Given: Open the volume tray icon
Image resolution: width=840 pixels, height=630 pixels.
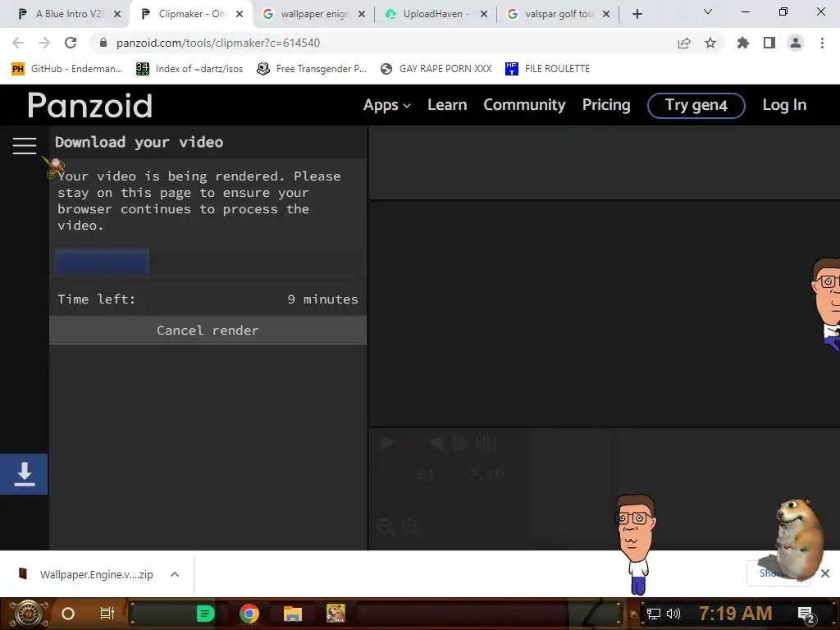Looking at the screenshot, I should click(673, 614).
